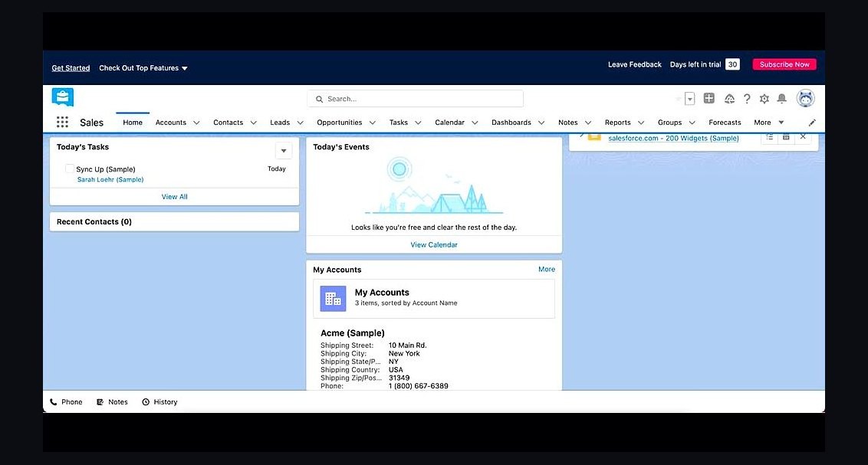Expand the Reports tab chevron

pyautogui.click(x=640, y=123)
